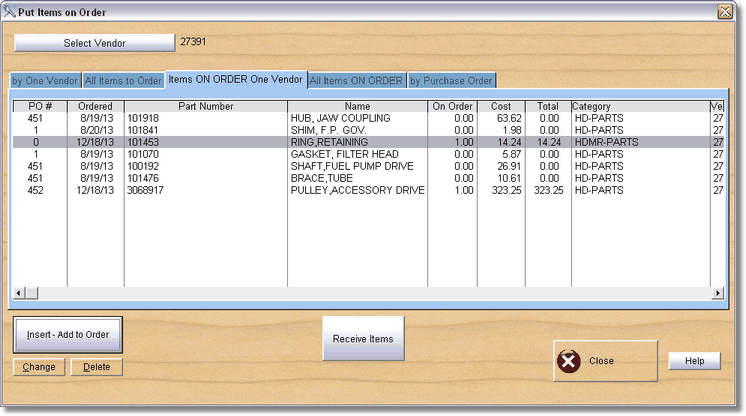The width and height of the screenshot is (746, 416).
Task: Go to the by Purchase Order tab
Action: point(451,81)
